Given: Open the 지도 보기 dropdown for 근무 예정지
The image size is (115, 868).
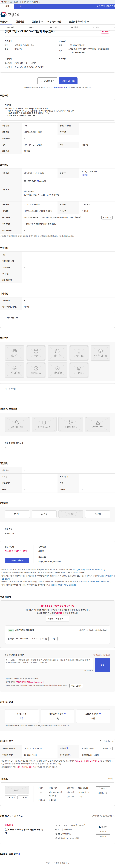Looking at the screenshot, I should (x=107, y=218).
